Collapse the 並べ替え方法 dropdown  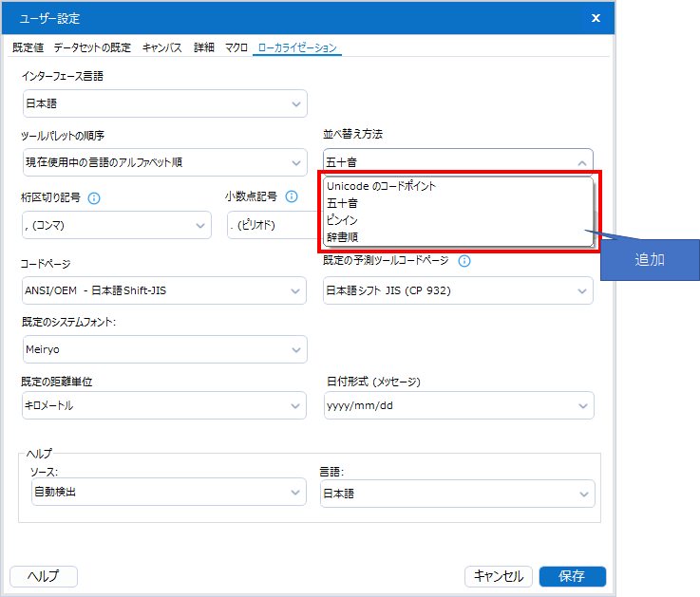click(581, 162)
